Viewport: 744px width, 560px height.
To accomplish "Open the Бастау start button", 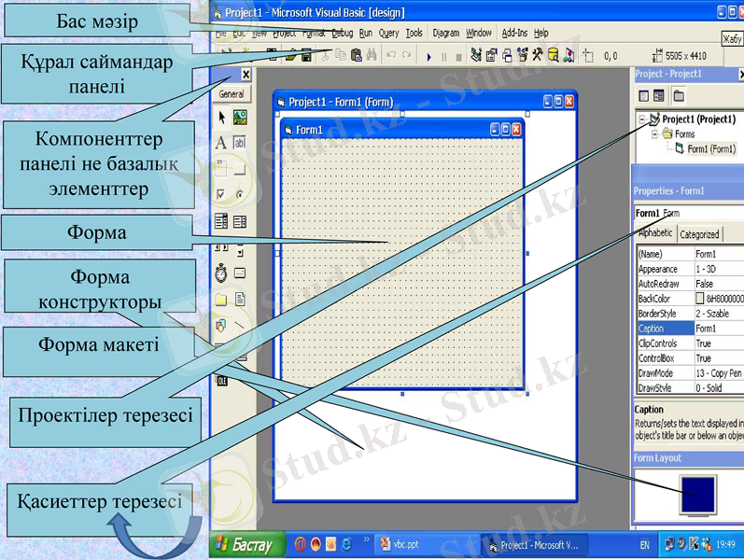I will tap(246, 545).
